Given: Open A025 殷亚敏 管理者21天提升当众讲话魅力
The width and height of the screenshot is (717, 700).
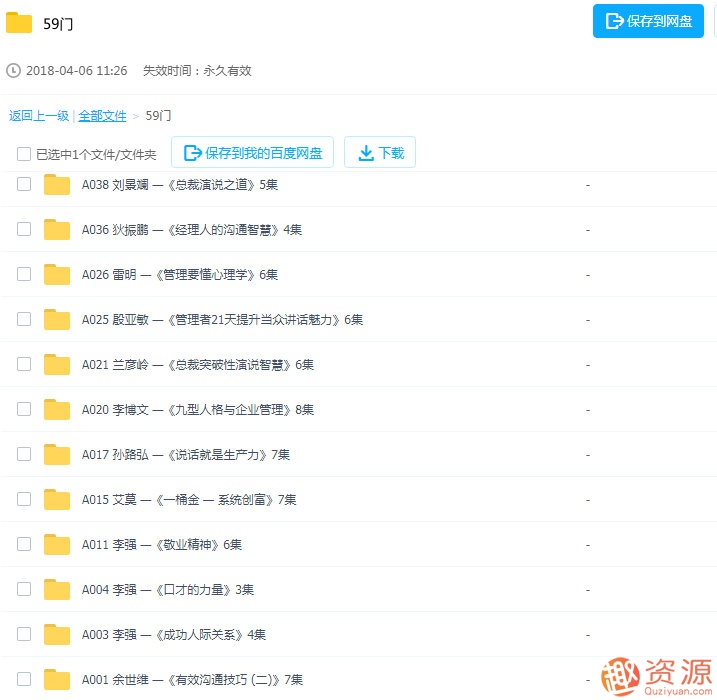Looking at the screenshot, I should click(x=222, y=320).
